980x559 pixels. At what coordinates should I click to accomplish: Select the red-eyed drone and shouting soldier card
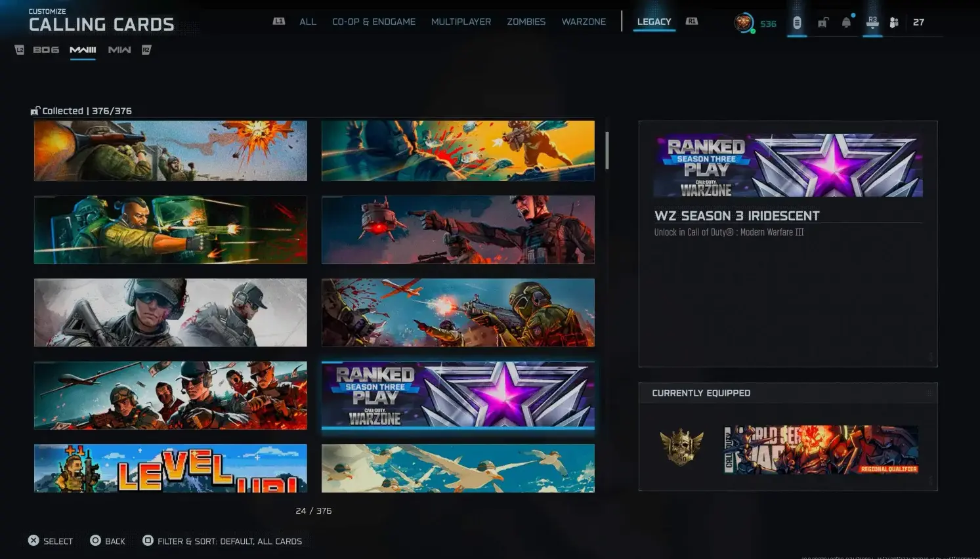pos(458,230)
